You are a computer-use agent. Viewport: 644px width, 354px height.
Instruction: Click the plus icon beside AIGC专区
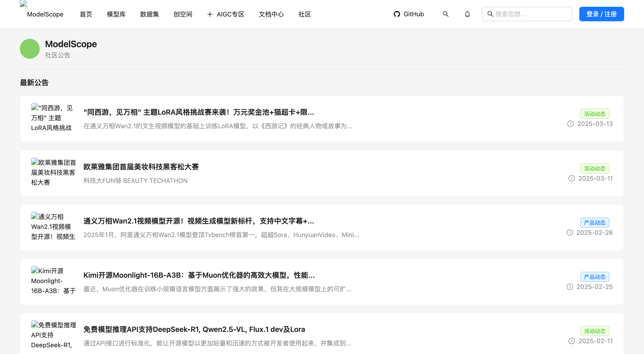click(x=210, y=14)
